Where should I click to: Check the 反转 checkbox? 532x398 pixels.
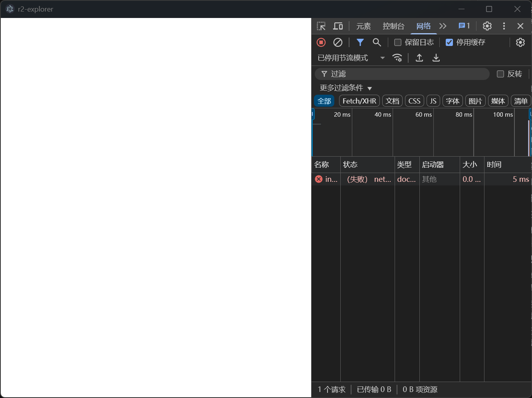click(x=500, y=74)
